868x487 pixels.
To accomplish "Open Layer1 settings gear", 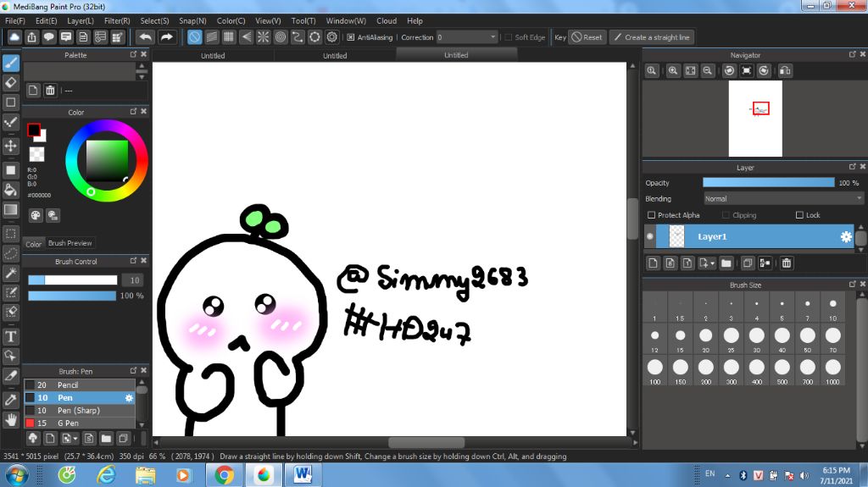I will 846,237.
